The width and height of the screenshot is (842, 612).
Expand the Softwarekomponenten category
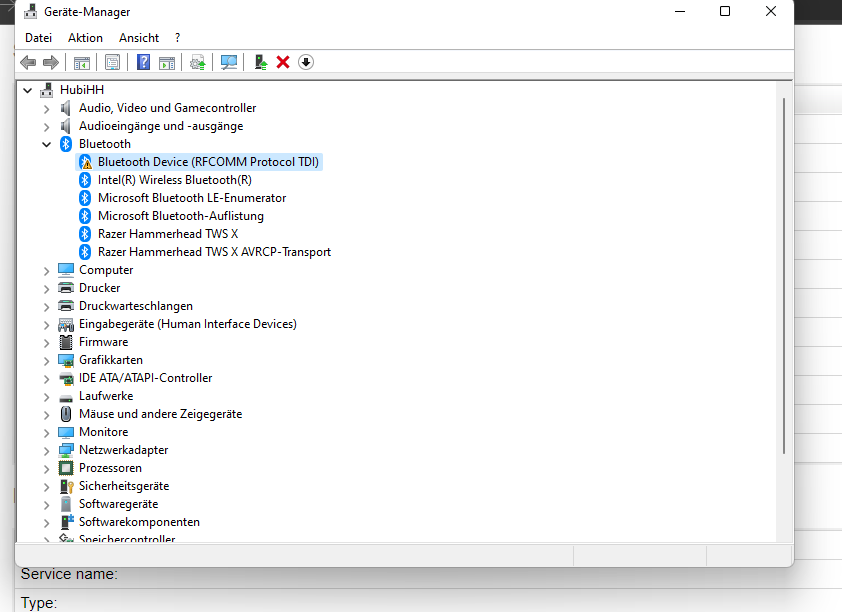46,522
